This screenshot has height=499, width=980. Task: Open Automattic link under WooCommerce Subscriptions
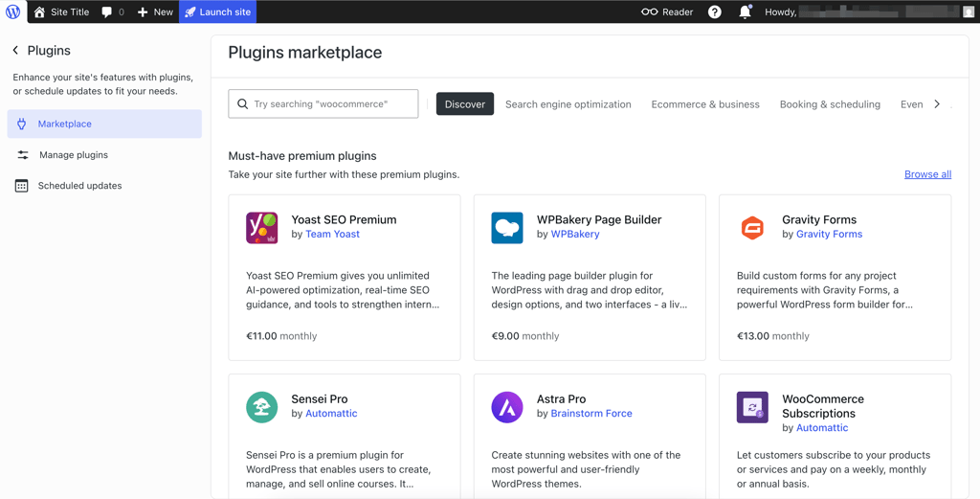pos(822,428)
